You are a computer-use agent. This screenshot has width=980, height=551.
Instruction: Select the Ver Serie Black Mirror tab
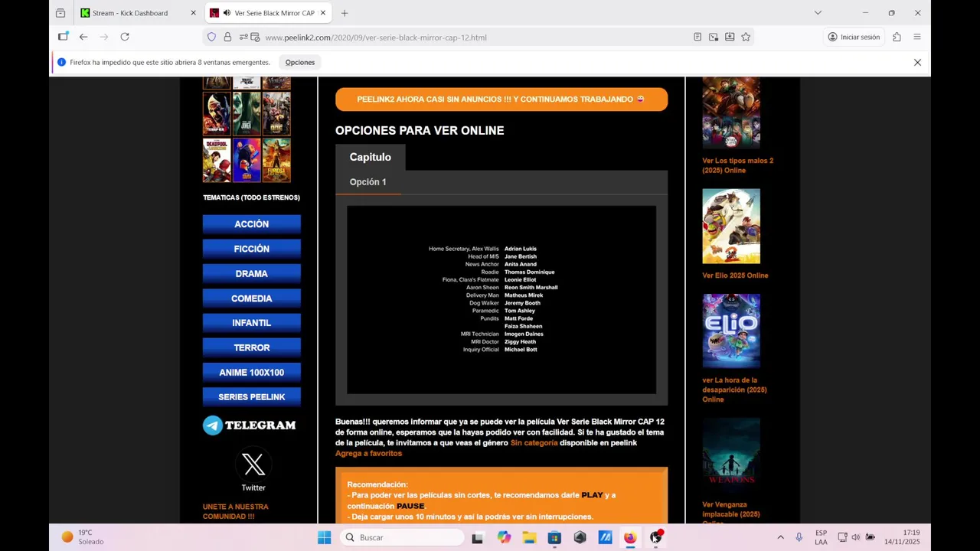(x=268, y=13)
